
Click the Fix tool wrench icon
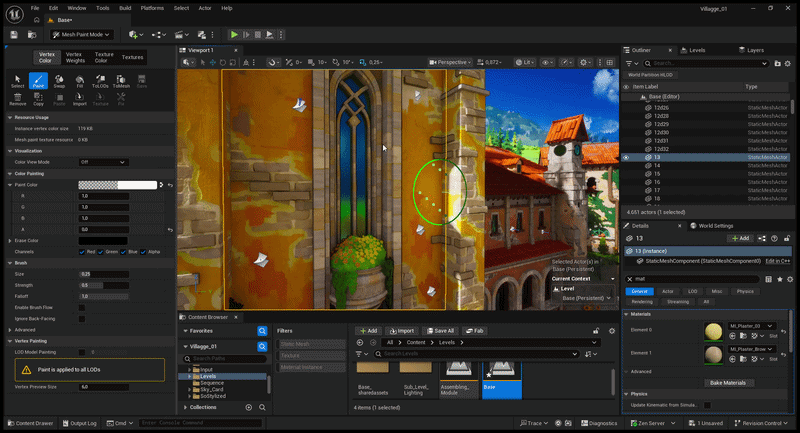click(121, 99)
